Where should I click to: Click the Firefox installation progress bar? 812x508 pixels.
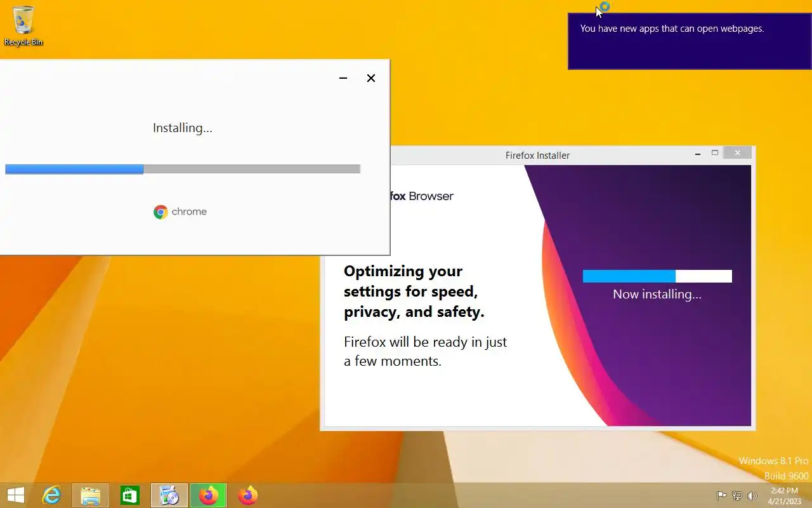pyautogui.click(x=657, y=276)
